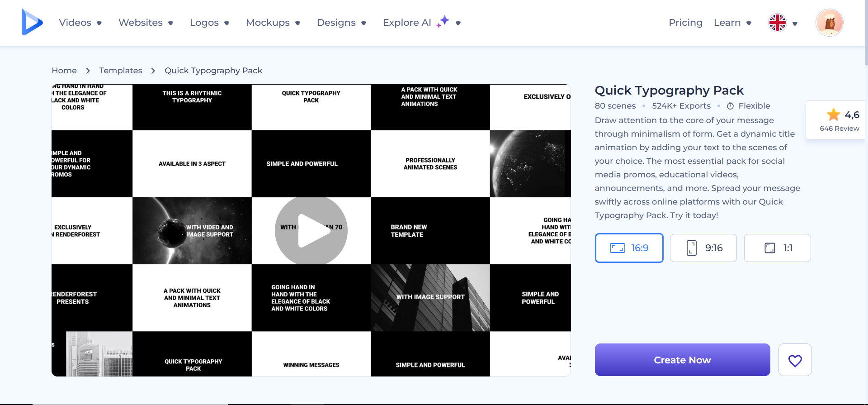Click the Earth globe scene thumbnail

(x=530, y=164)
